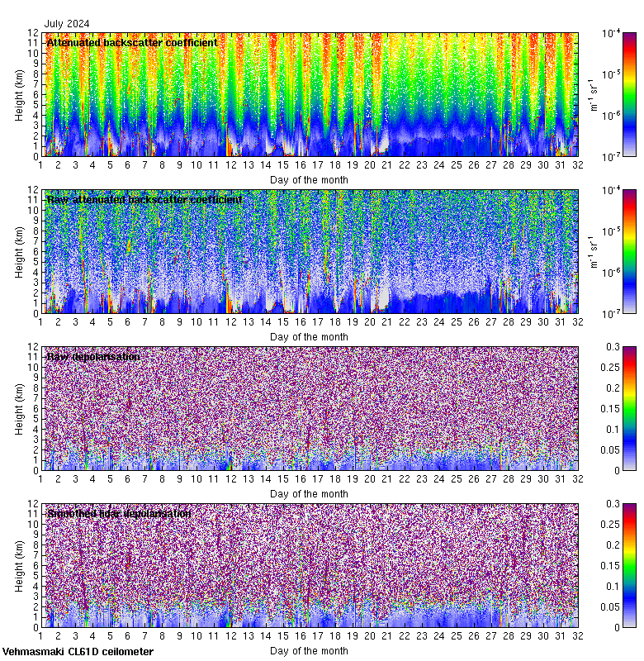Click the Smoothed lidar depolarisation colorbar

(606, 565)
